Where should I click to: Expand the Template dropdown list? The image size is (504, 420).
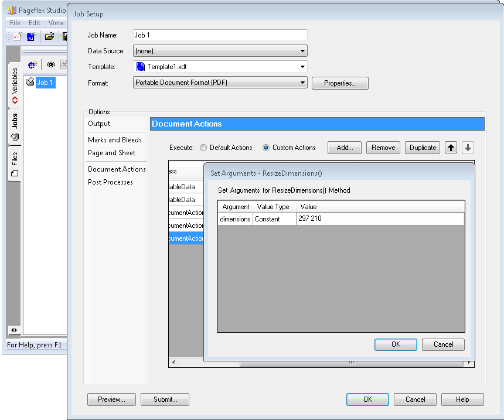tap(303, 67)
